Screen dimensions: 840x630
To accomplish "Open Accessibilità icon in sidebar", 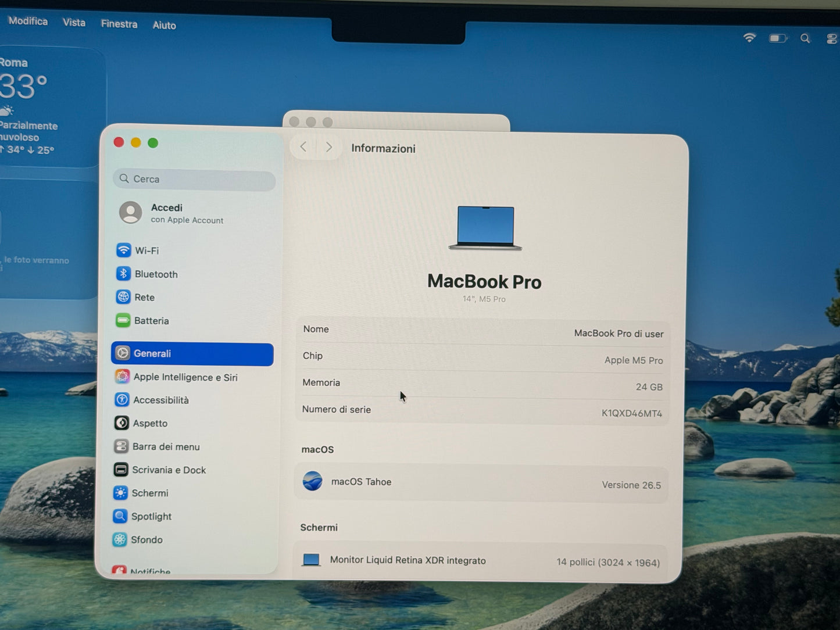I will coord(121,400).
